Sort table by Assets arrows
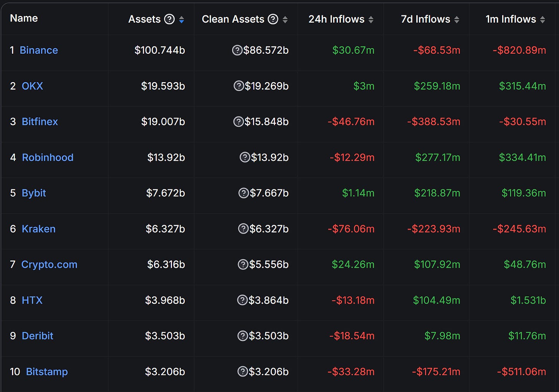 tap(182, 20)
